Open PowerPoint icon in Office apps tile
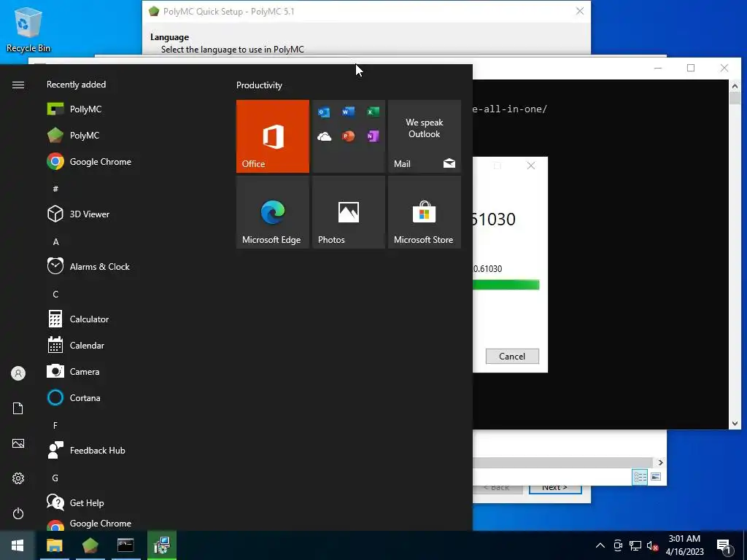 click(x=348, y=136)
